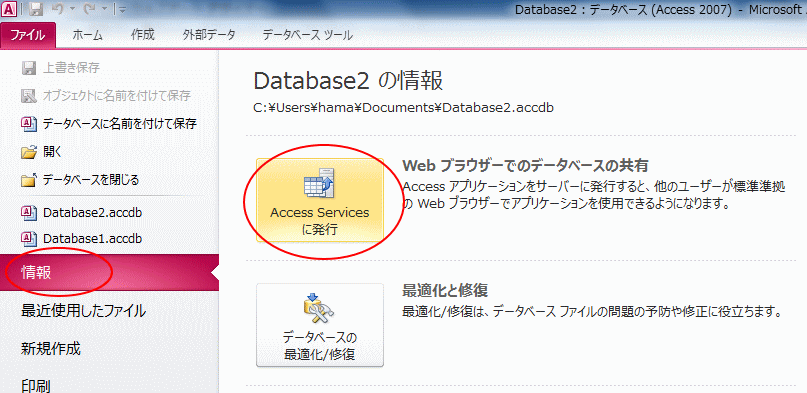Click the Web ブラウザーでのデータベースの共有 heading
The height and width of the screenshot is (393, 807).
coord(525,165)
